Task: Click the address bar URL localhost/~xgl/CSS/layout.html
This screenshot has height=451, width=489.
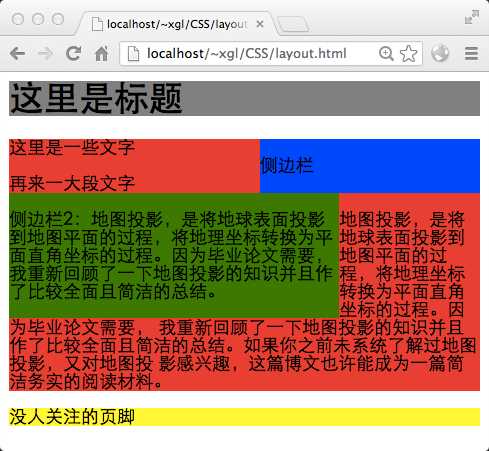Action: (x=247, y=54)
